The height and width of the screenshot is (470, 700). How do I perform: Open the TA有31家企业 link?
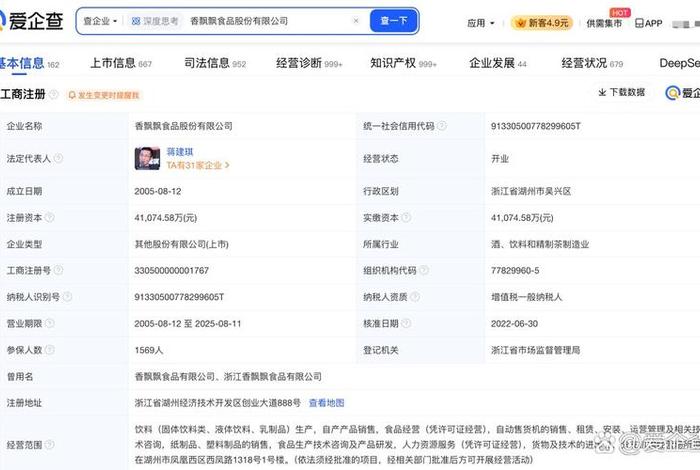coord(198,165)
